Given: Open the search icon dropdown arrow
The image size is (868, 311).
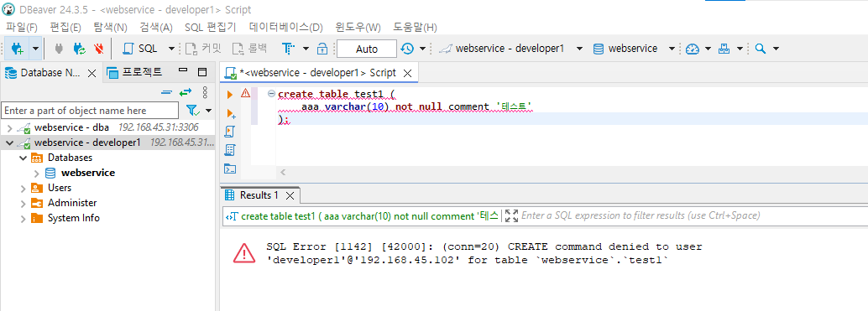Looking at the screenshot, I should (776, 49).
